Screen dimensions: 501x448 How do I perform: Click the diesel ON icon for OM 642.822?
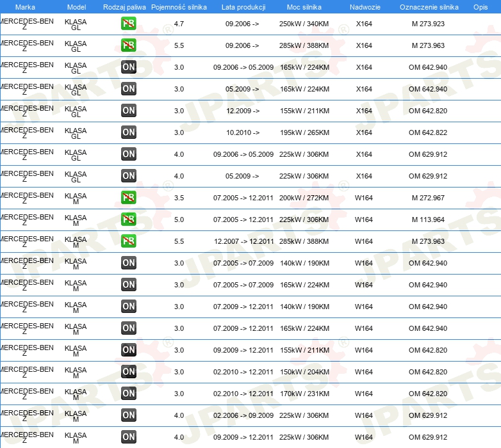tap(128, 132)
